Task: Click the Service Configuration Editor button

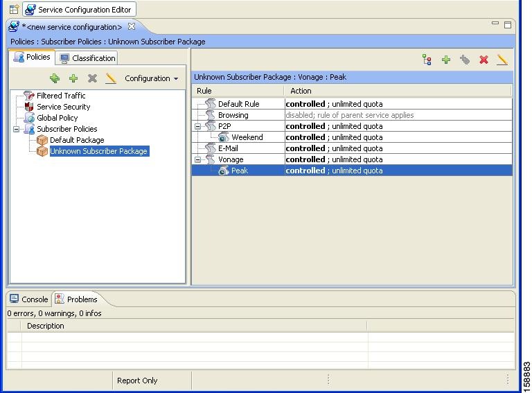Action: [x=78, y=10]
